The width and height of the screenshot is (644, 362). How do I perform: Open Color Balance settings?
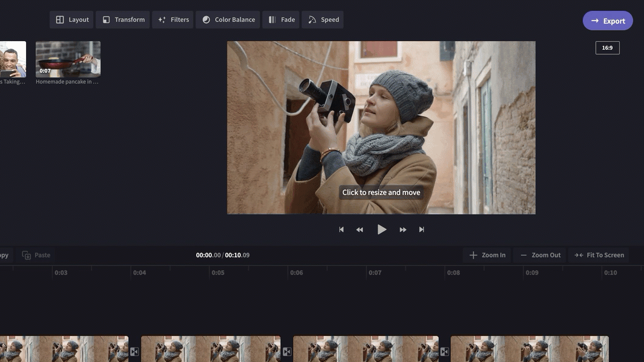point(228,20)
